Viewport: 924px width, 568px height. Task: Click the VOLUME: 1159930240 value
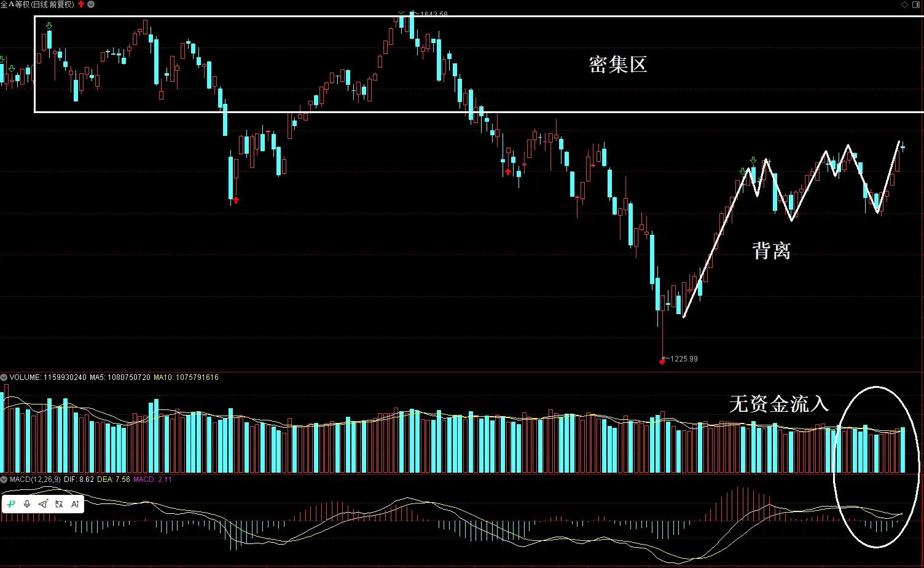[48, 377]
